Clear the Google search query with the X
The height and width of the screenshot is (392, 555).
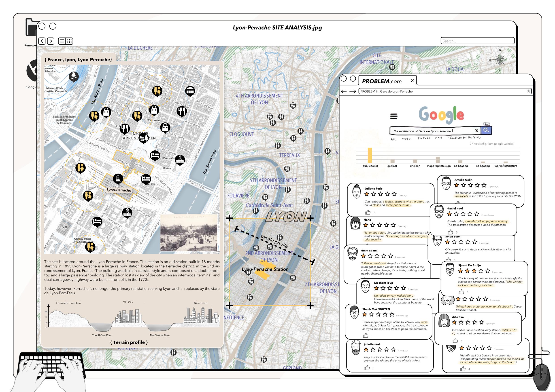[476, 131]
